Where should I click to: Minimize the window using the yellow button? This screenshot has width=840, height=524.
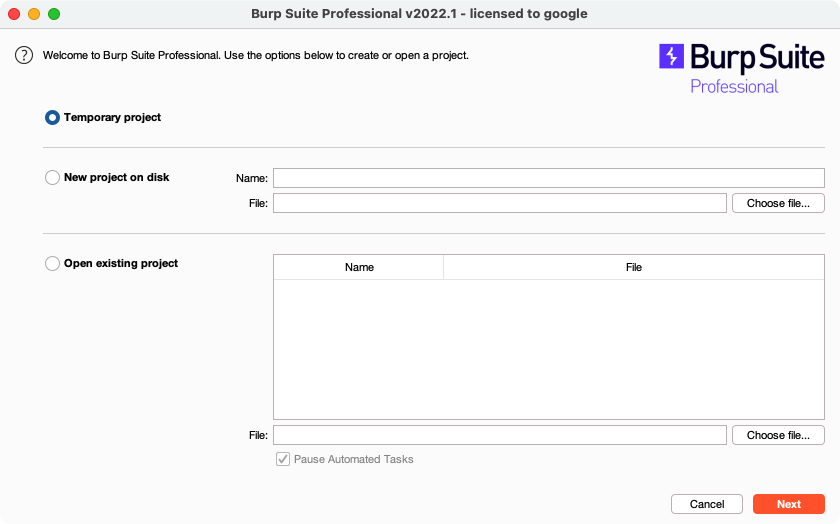(34, 14)
